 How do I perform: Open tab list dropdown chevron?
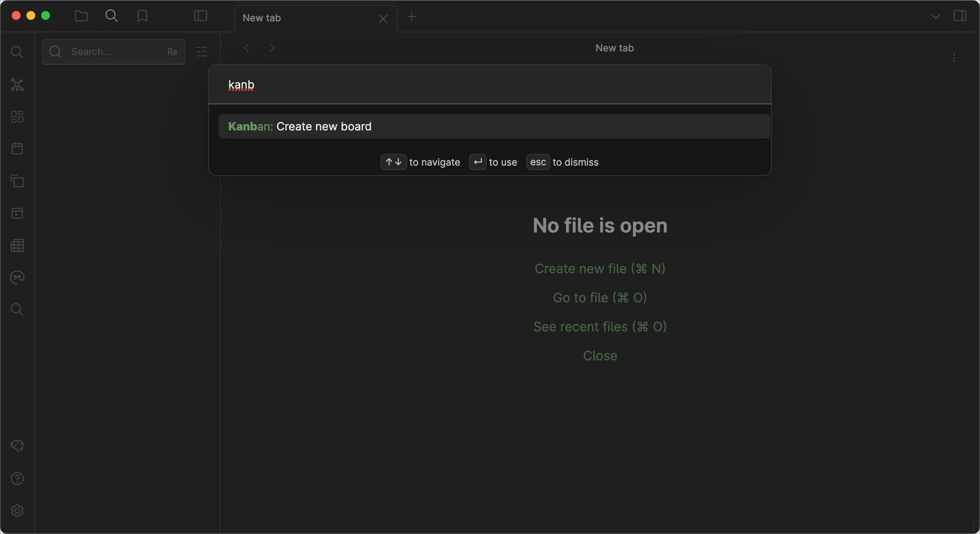pyautogui.click(x=935, y=17)
